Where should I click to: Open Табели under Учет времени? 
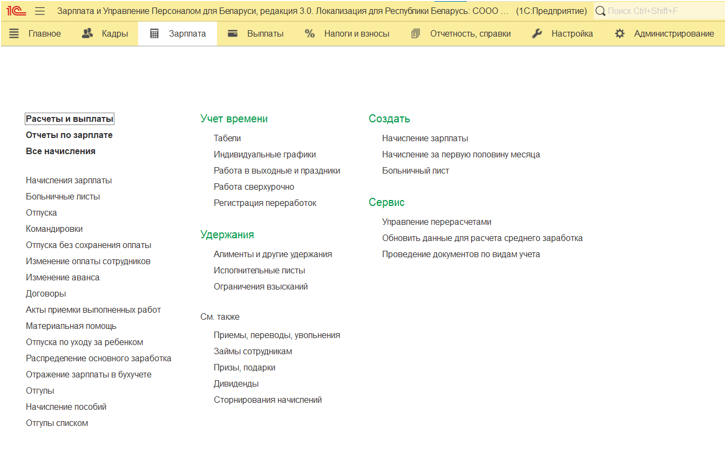[227, 138]
